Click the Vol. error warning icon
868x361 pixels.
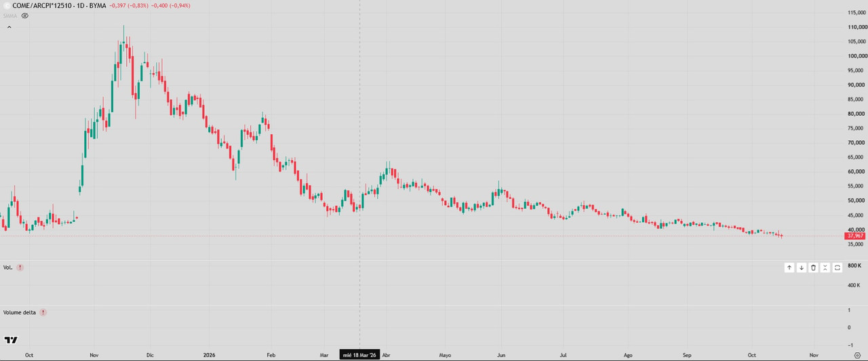pos(20,268)
